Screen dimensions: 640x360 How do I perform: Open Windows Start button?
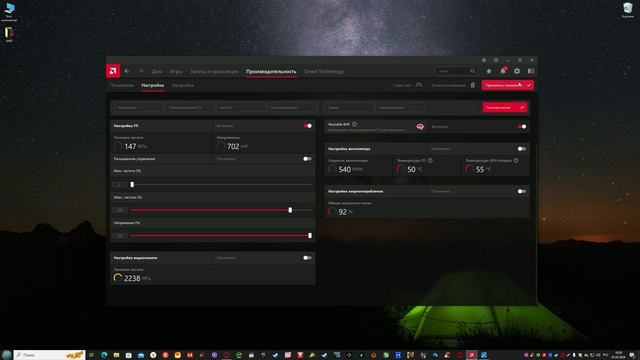[x=6, y=355]
